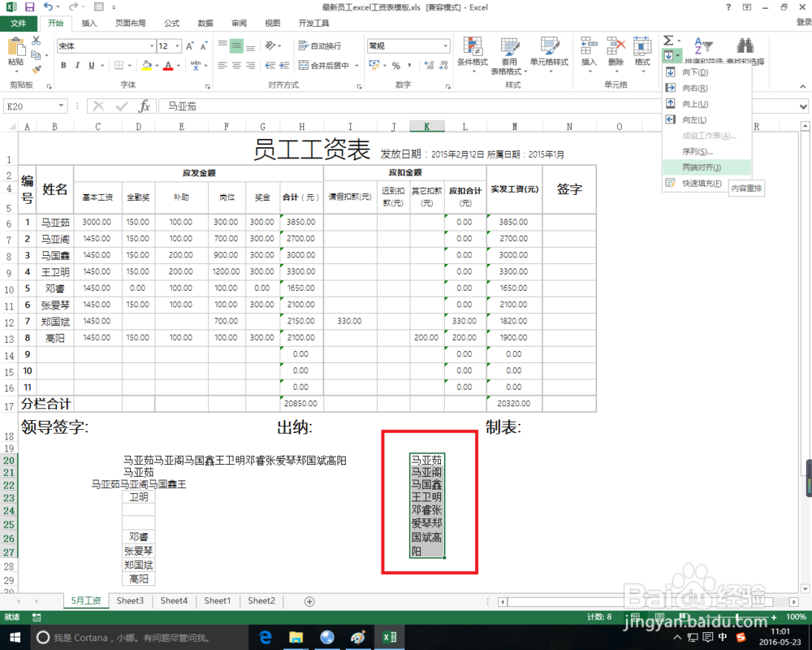
Task: Click the decrease decimal icon
Action: click(x=443, y=65)
